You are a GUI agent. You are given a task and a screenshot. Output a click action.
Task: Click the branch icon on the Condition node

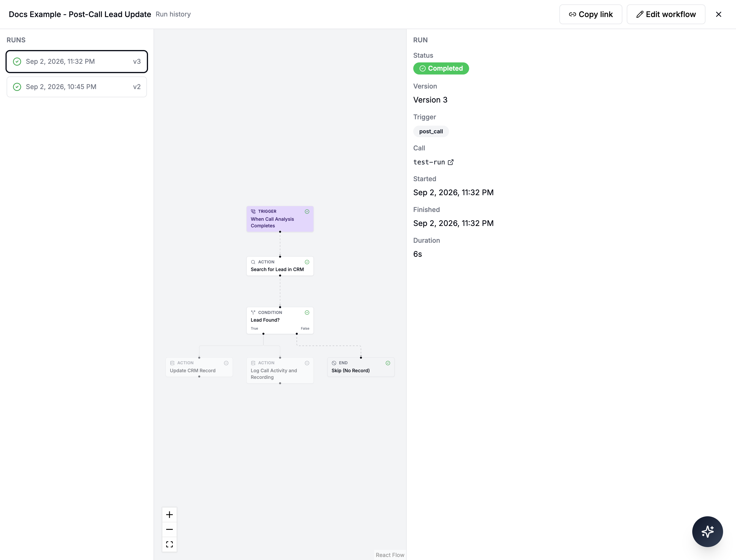[x=253, y=312]
